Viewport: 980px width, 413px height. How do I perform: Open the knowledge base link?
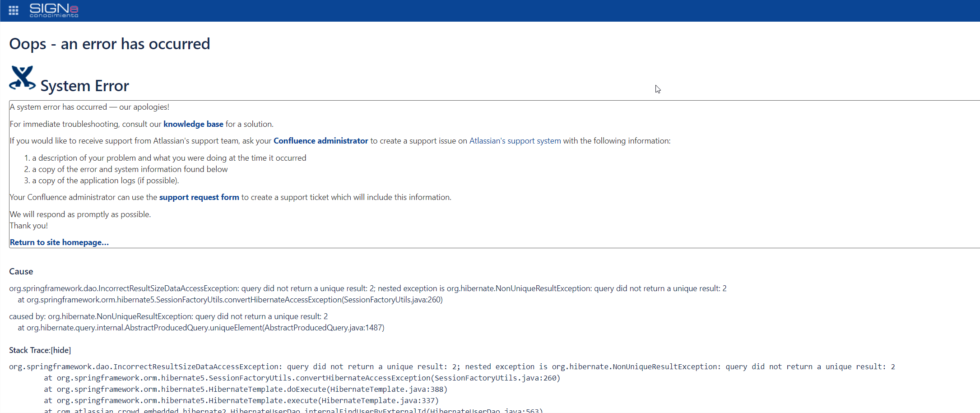coord(193,124)
